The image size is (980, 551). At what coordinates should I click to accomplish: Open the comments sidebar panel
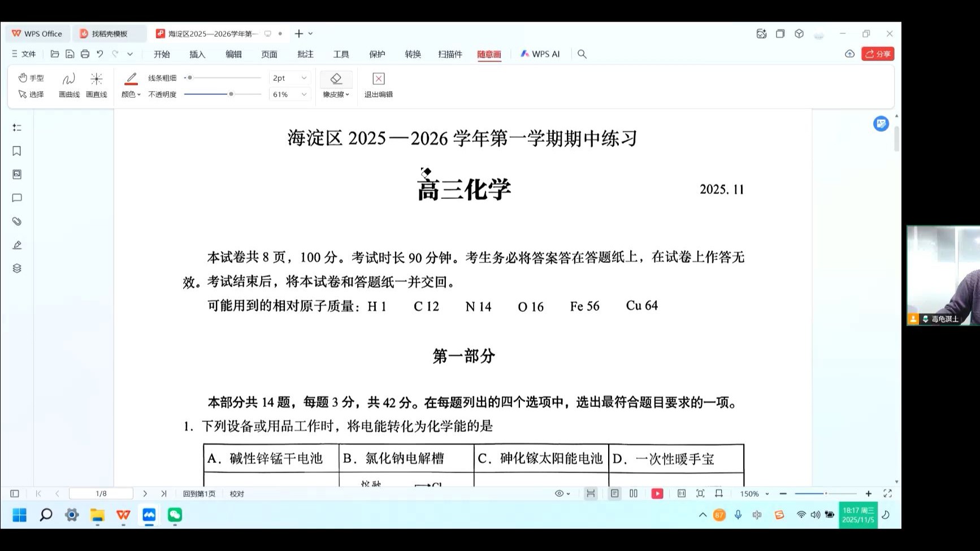pyautogui.click(x=17, y=198)
